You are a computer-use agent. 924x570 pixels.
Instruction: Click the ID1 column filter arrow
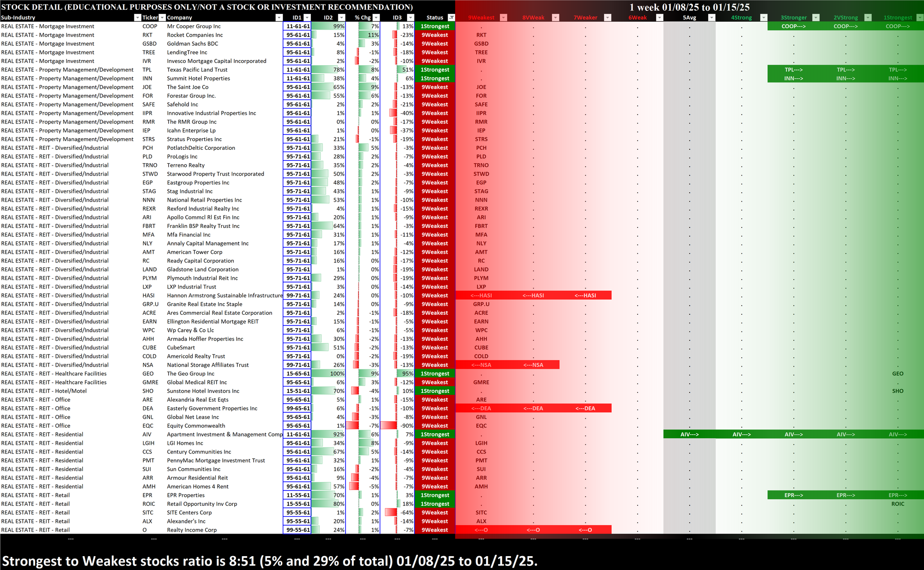(x=307, y=18)
